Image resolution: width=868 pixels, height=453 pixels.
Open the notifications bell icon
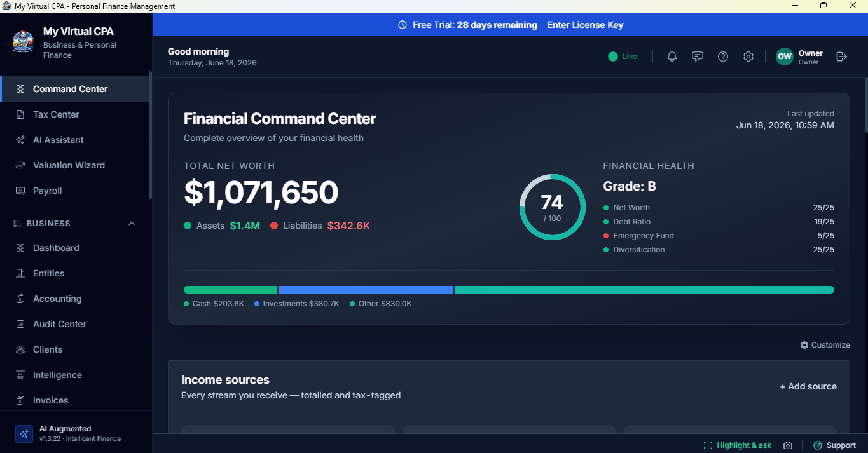[672, 57]
